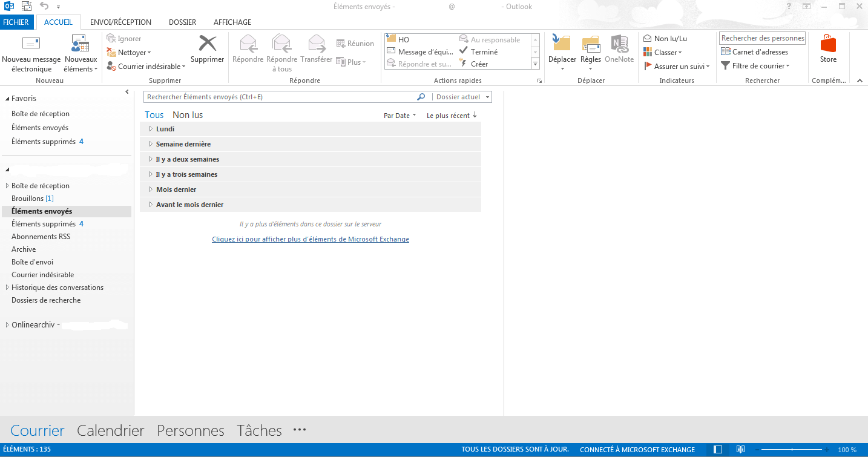Click the search magnifier icon
Image resolution: width=868 pixels, height=457 pixels.
pyautogui.click(x=421, y=97)
